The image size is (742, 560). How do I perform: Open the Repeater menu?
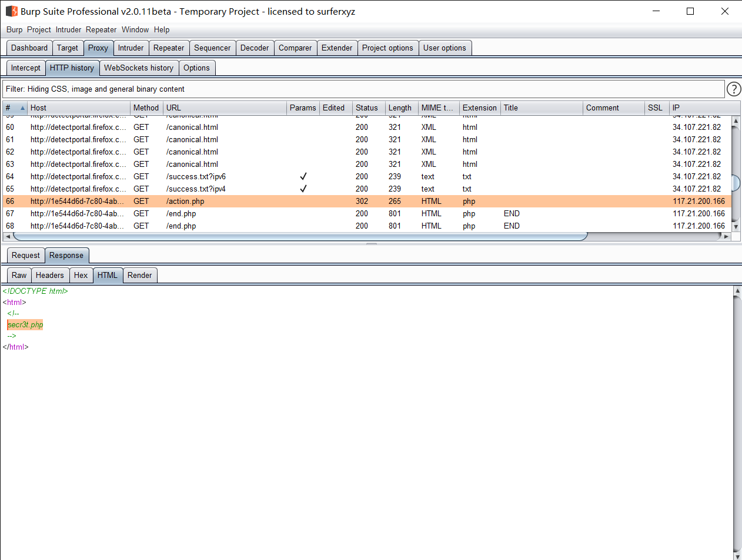(x=101, y=29)
